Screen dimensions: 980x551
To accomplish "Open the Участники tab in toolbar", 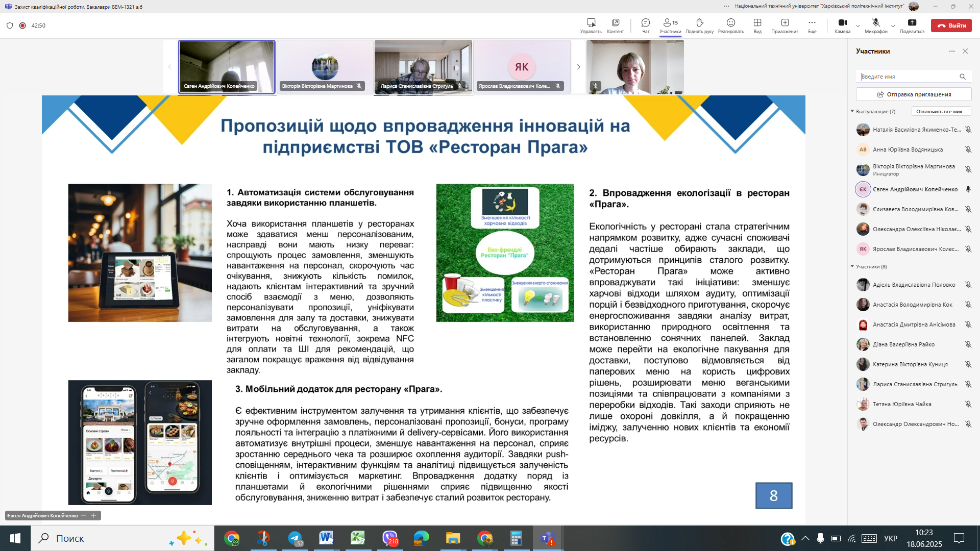I will 670,25.
